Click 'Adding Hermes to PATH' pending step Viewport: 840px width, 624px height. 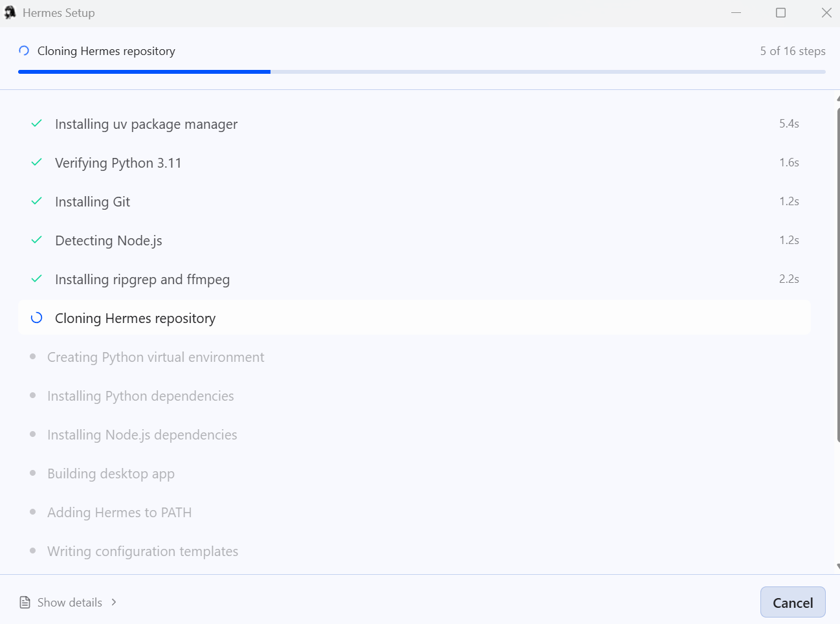pos(119,513)
